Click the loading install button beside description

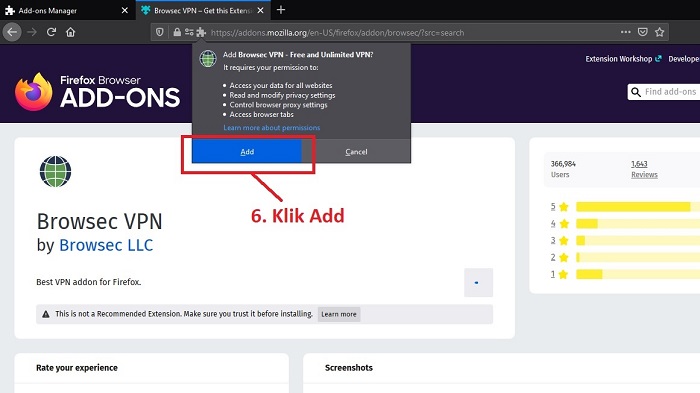[x=478, y=282]
